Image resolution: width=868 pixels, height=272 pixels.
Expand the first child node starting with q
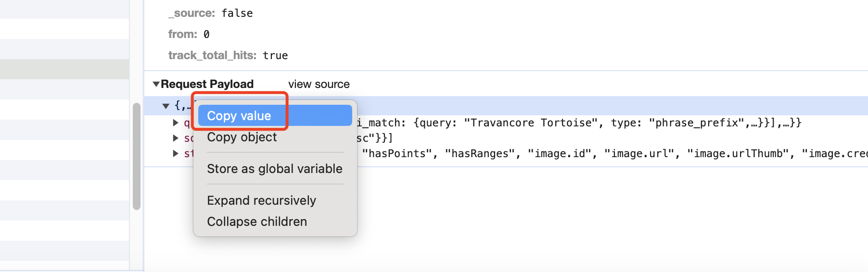pos(176,123)
